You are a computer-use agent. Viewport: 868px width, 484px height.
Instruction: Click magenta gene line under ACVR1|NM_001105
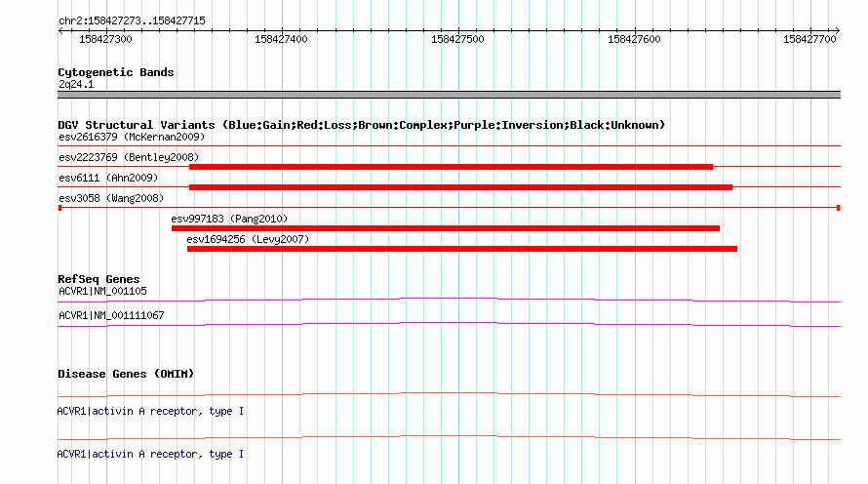tap(449, 301)
